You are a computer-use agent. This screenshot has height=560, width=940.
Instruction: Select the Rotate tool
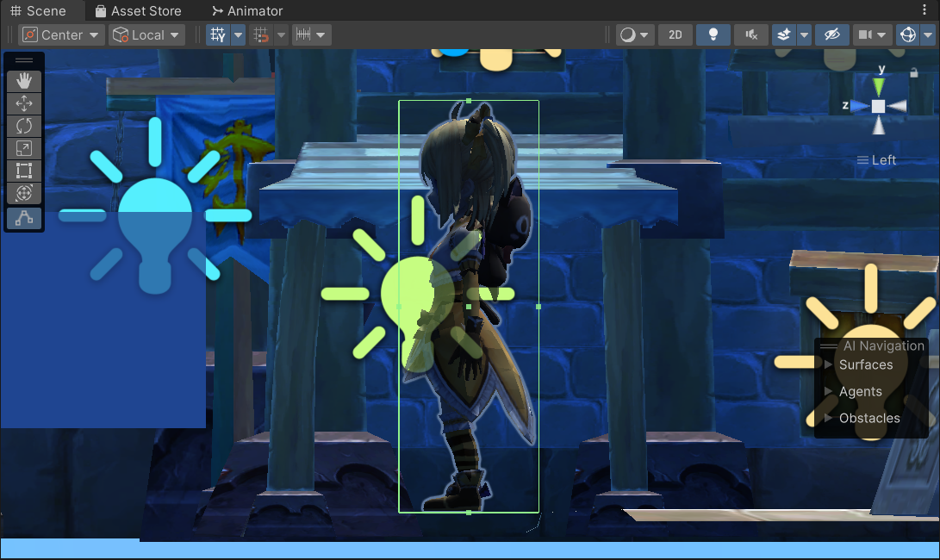point(24,126)
